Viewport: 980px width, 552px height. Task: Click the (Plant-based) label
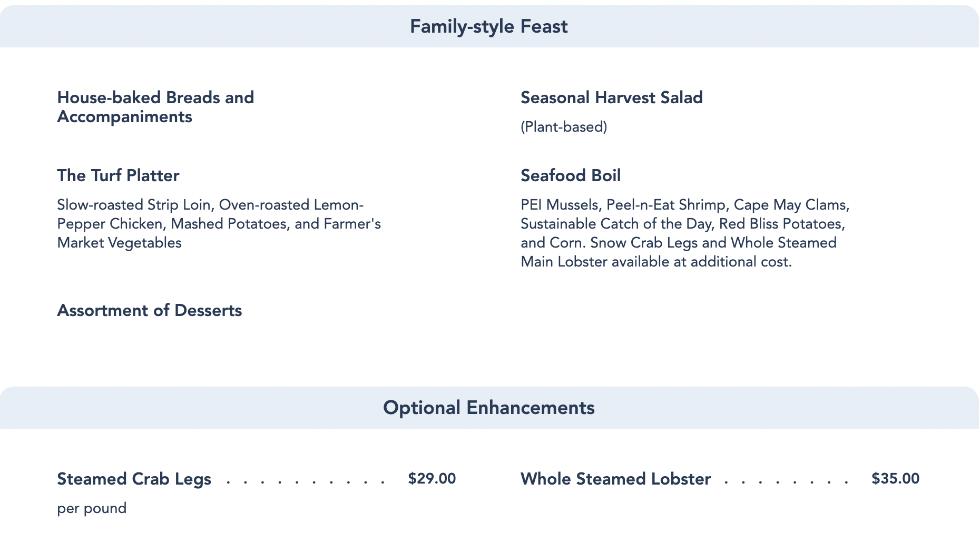click(x=564, y=127)
